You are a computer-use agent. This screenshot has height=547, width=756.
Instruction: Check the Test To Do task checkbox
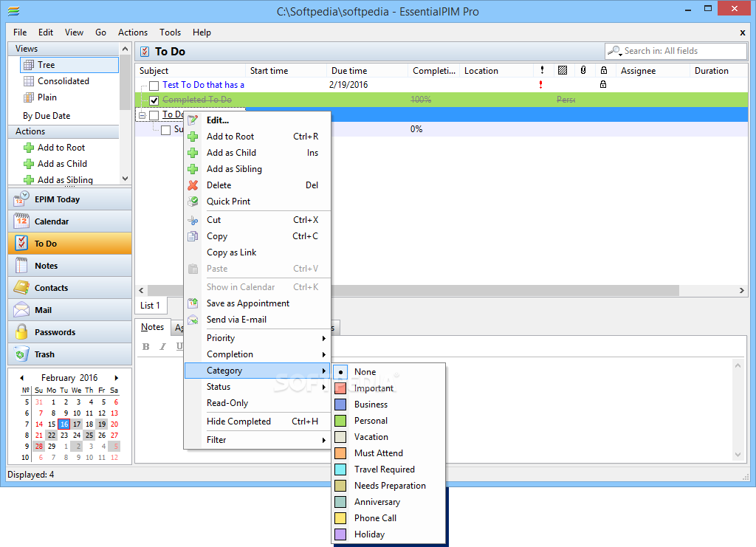point(154,86)
